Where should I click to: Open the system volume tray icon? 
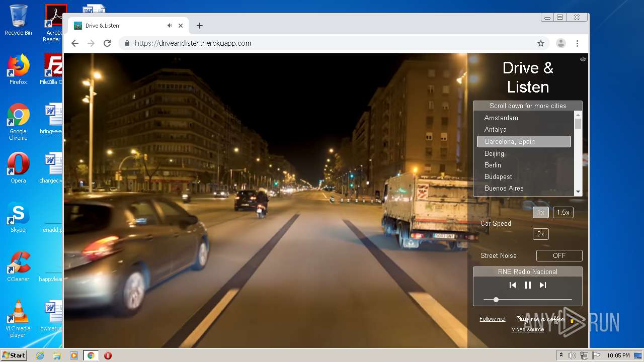(x=572, y=355)
